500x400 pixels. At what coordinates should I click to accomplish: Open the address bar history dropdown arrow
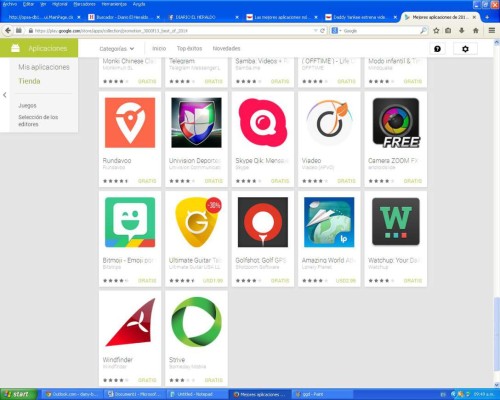coord(315,31)
